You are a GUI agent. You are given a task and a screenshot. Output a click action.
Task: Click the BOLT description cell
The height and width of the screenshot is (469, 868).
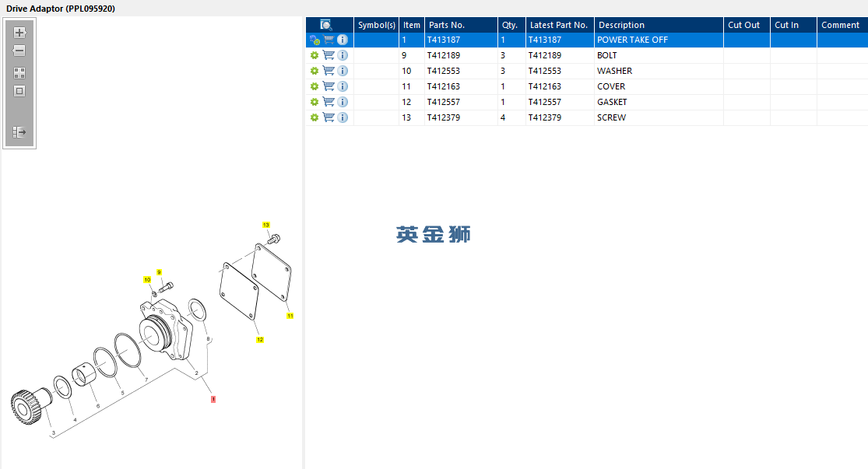pos(659,55)
